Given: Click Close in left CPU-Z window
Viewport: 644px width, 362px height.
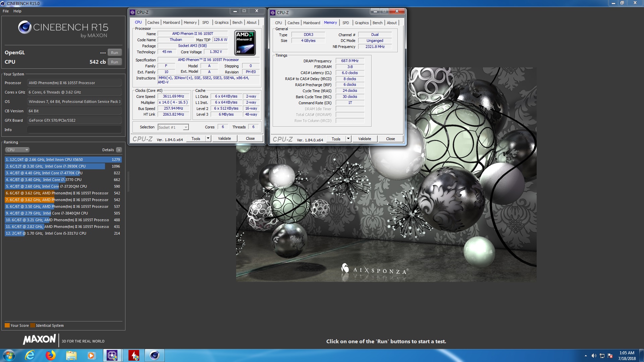Looking at the screenshot, I should click(x=250, y=138).
